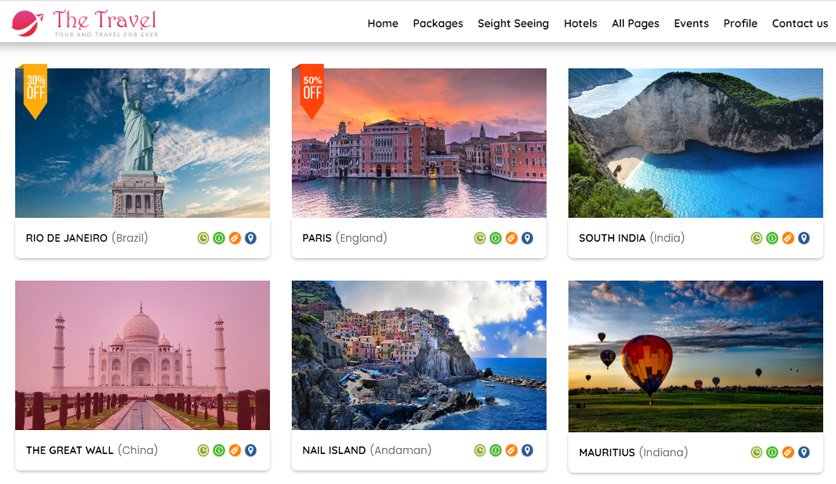Click the orange tag icon on Mauritius card
836x484 pixels.
[x=788, y=452]
